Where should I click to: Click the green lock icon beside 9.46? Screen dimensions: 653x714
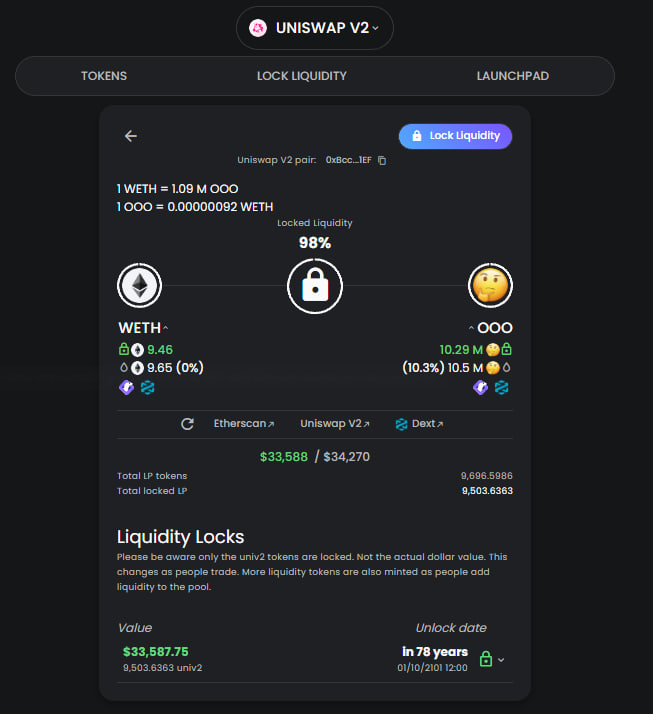pyautogui.click(x=123, y=349)
